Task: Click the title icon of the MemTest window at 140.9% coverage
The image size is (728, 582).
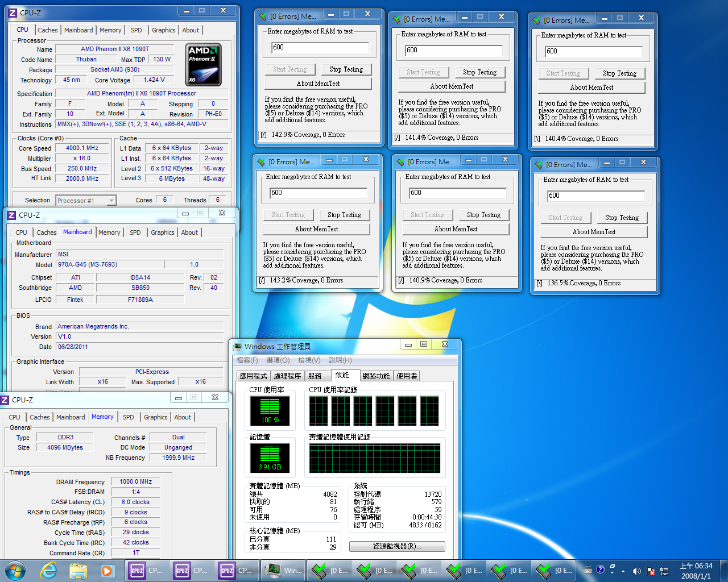Action: pos(400,162)
